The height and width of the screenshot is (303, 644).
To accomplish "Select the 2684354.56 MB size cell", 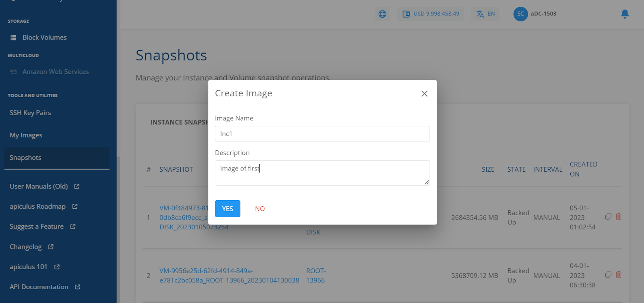I will pyautogui.click(x=475, y=218).
